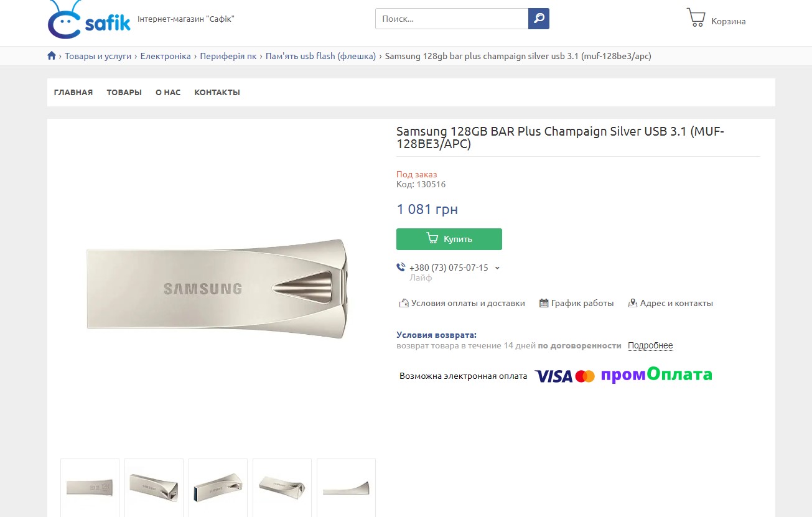Select the last side-view product thumbnail
The height and width of the screenshot is (517, 812).
click(346, 487)
